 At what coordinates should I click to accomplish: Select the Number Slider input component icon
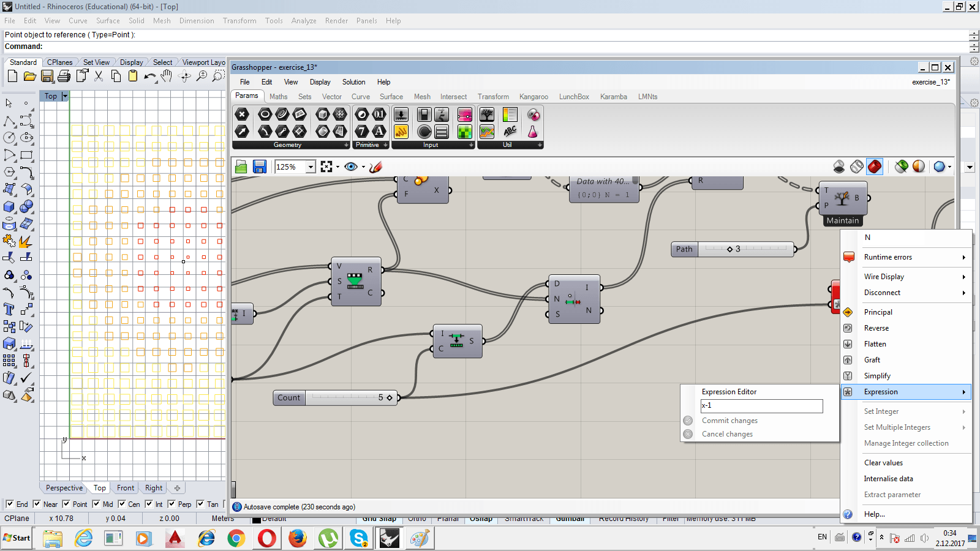pos(401,114)
